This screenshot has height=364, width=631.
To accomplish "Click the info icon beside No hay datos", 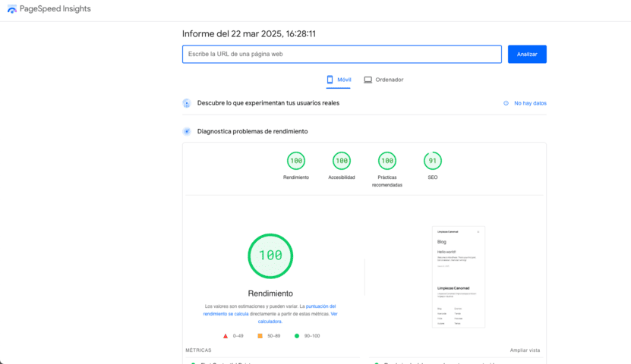I will click(x=506, y=103).
